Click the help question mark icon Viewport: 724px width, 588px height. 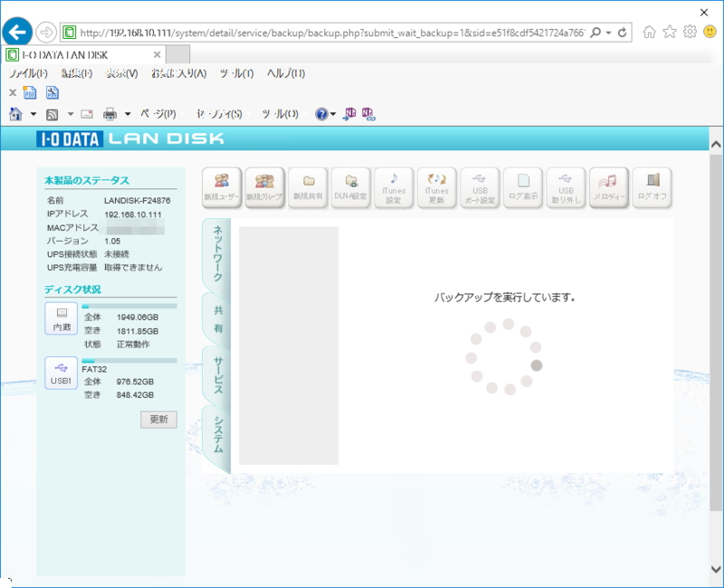[x=321, y=114]
